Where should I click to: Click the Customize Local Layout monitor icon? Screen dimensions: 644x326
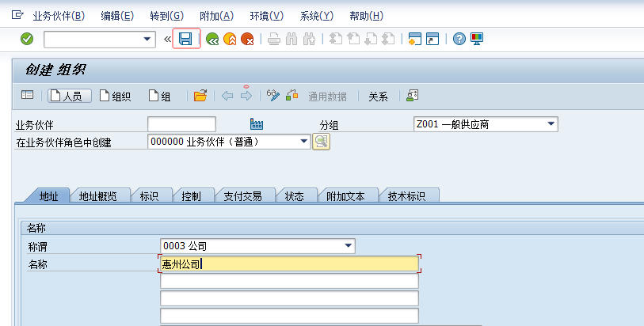coord(477,39)
